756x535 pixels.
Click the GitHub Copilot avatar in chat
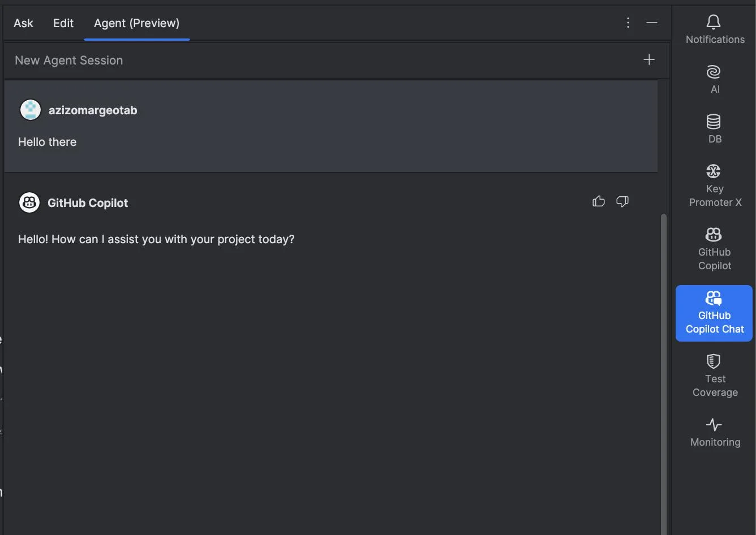(x=29, y=202)
